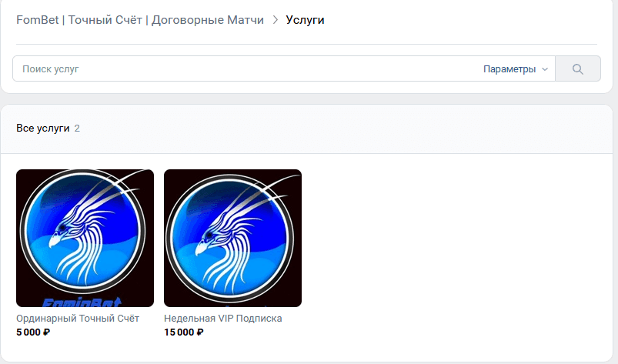The height and width of the screenshot is (364, 618).
Task: Click the services count number 2
Action: coord(77,128)
